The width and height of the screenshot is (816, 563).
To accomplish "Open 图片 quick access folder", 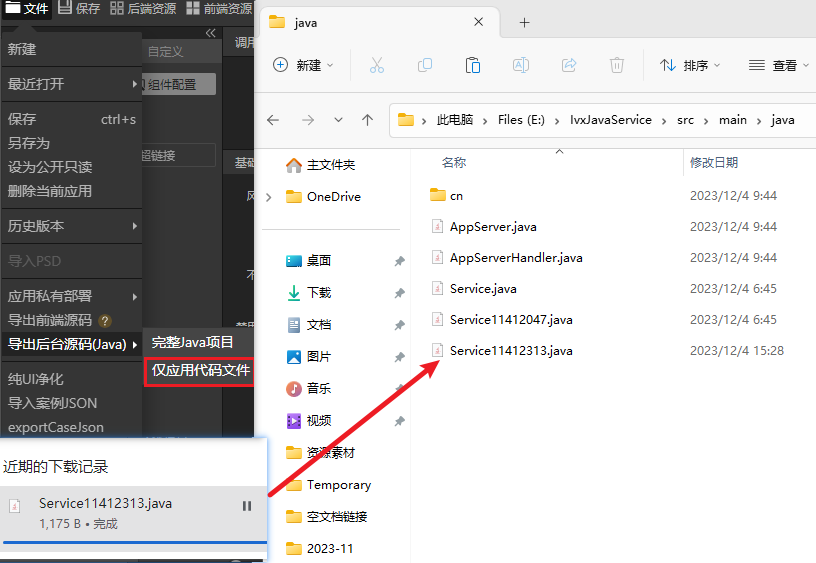I will [309, 356].
